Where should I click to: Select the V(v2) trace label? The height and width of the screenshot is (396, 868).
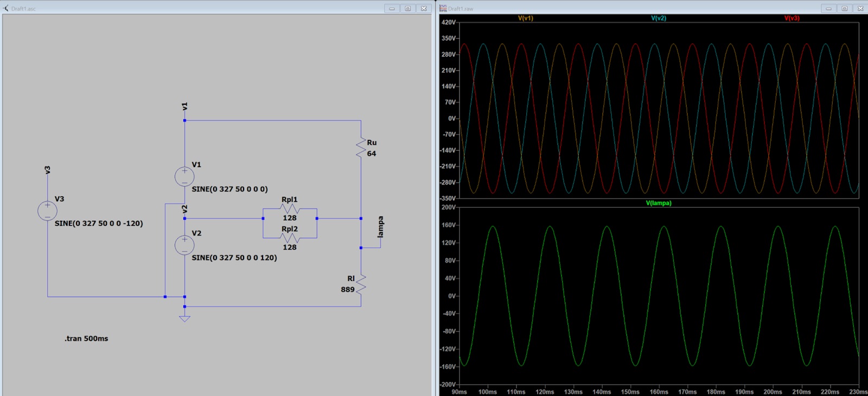(658, 18)
